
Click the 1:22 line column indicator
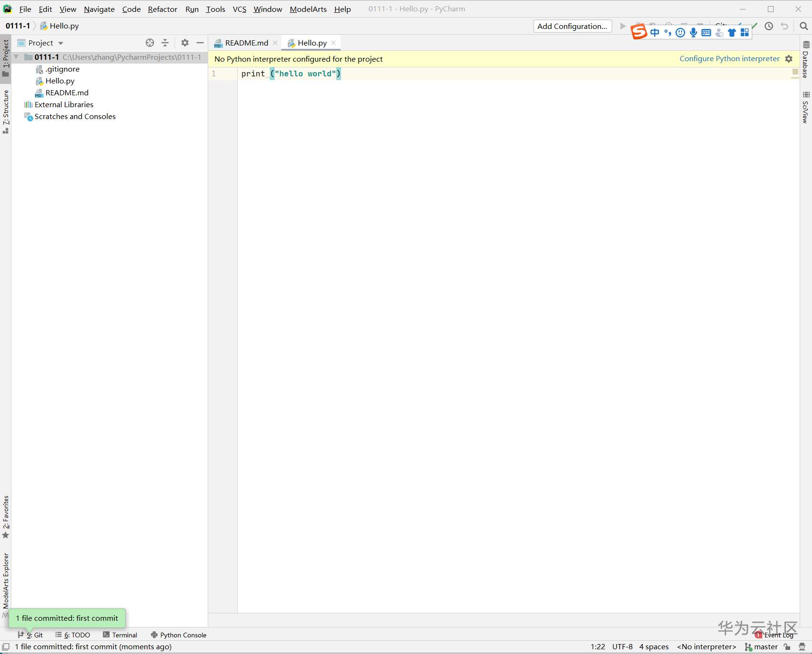[598, 647]
